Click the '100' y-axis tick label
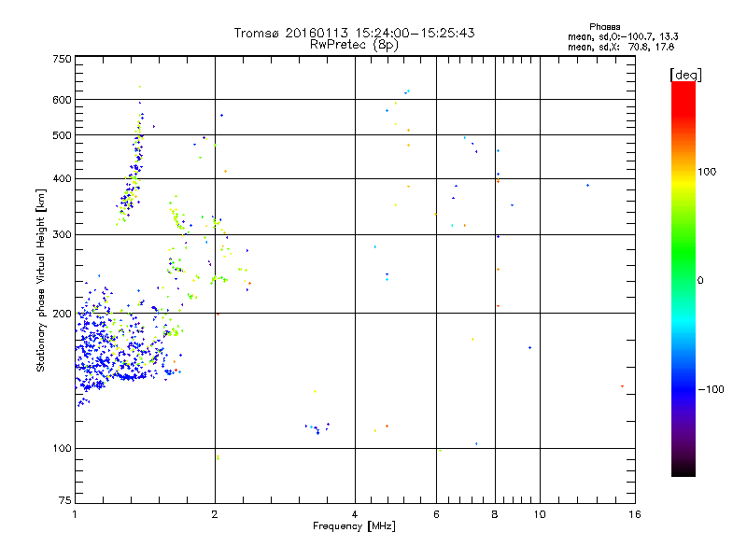 (x=62, y=449)
